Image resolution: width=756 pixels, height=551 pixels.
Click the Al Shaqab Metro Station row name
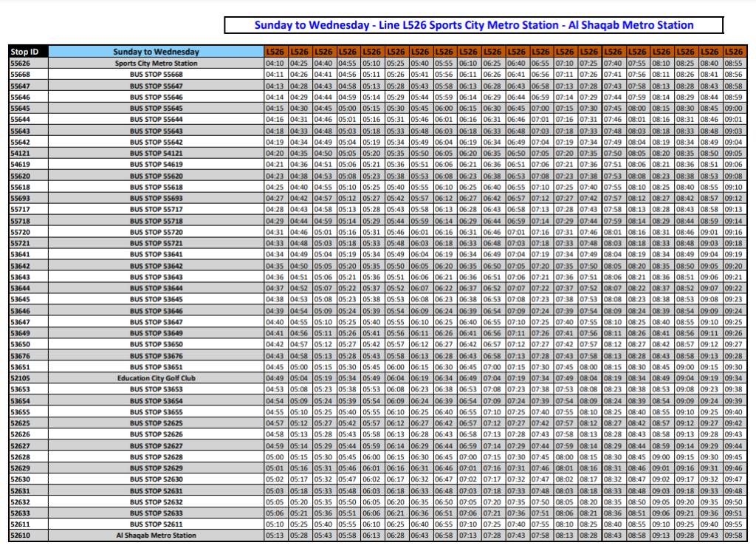pyautogui.click(x=156, y=535)
